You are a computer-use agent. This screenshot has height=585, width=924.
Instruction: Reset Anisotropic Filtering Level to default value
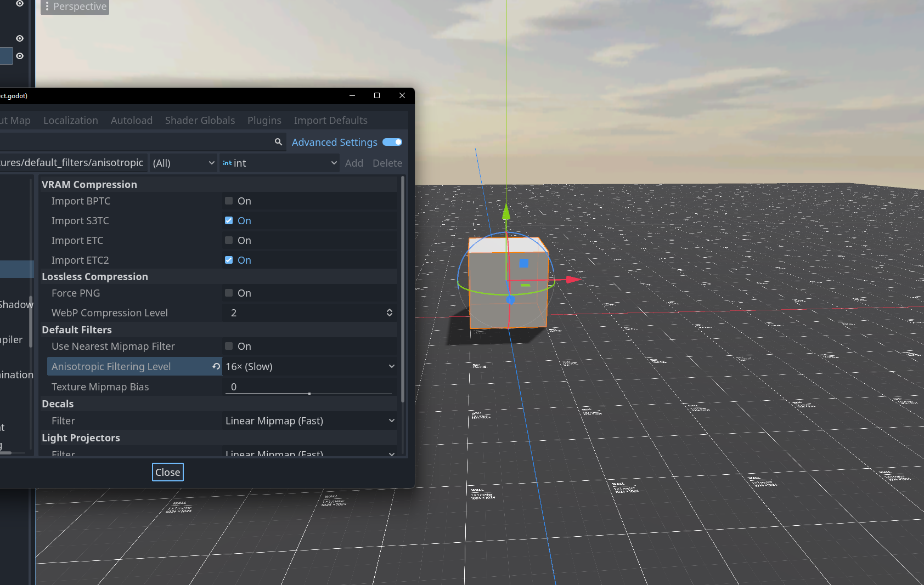coord(216,366)
